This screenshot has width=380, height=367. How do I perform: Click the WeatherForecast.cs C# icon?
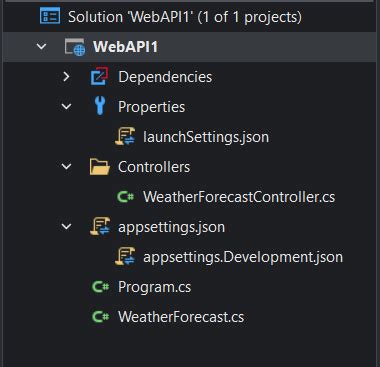coord(100,316)
